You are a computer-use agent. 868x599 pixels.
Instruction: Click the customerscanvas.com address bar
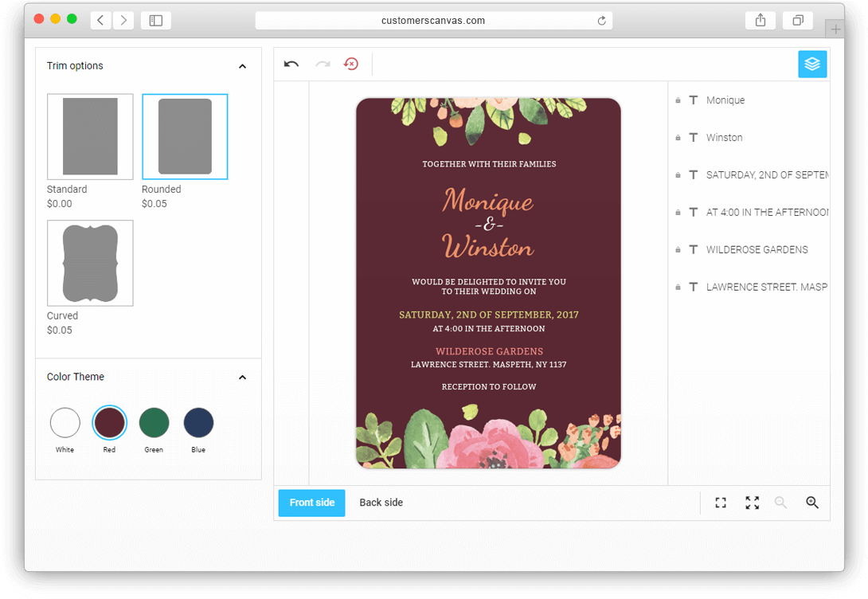432,21
